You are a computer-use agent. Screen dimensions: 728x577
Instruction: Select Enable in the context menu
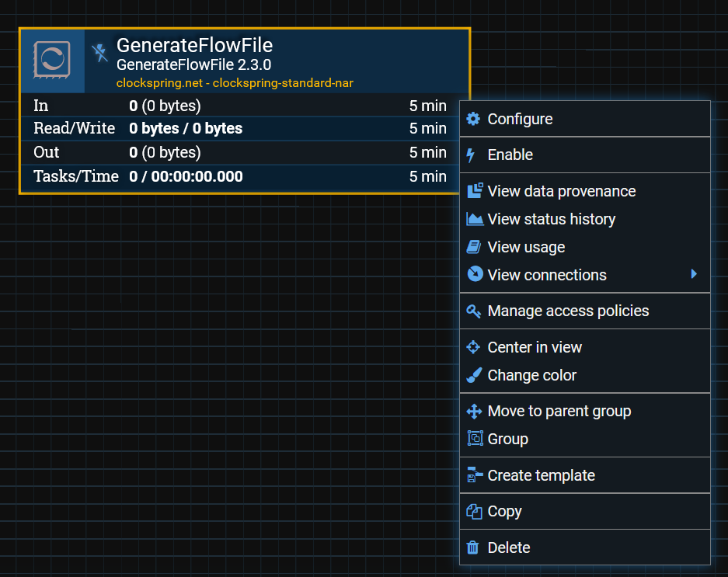[585, 155]
